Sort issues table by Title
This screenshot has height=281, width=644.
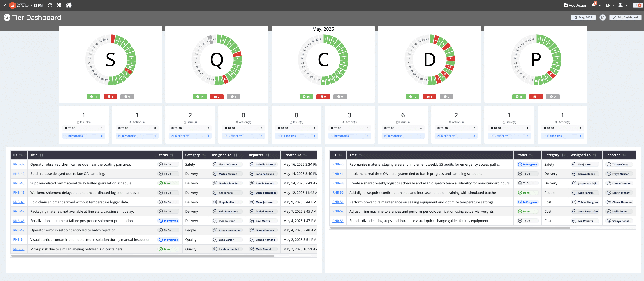41,155
